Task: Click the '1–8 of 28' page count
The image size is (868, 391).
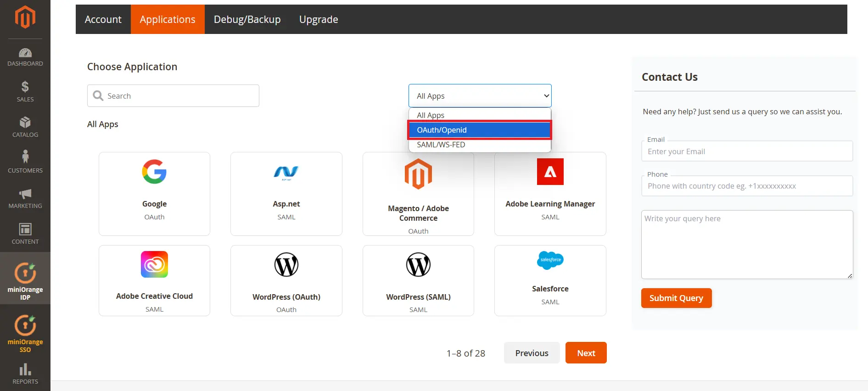Action: coord(465,353)
